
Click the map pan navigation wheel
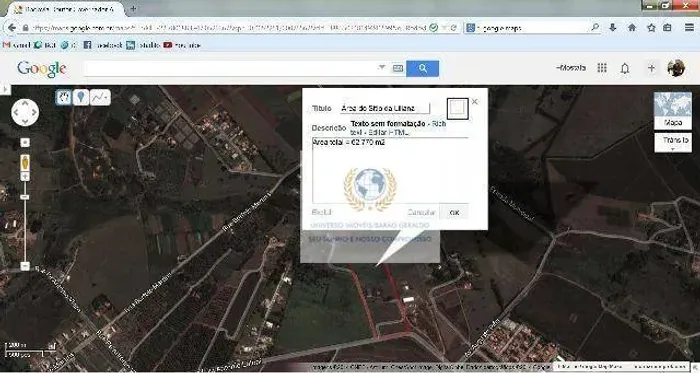[x=25, y=112]
